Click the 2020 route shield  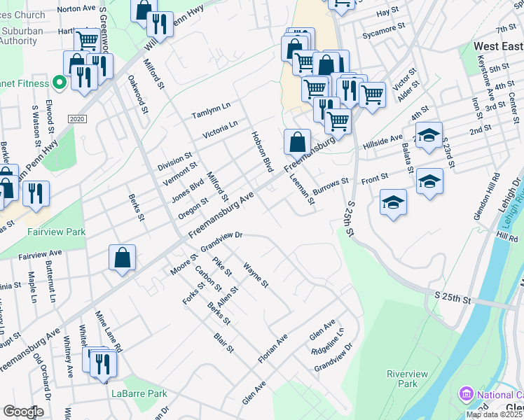tap(78, 120)
